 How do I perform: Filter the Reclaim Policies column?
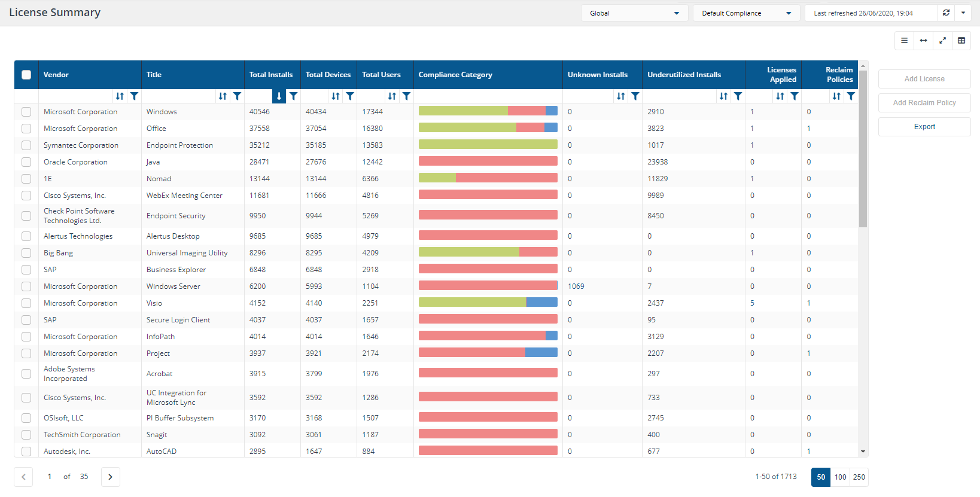click(851, 96)
